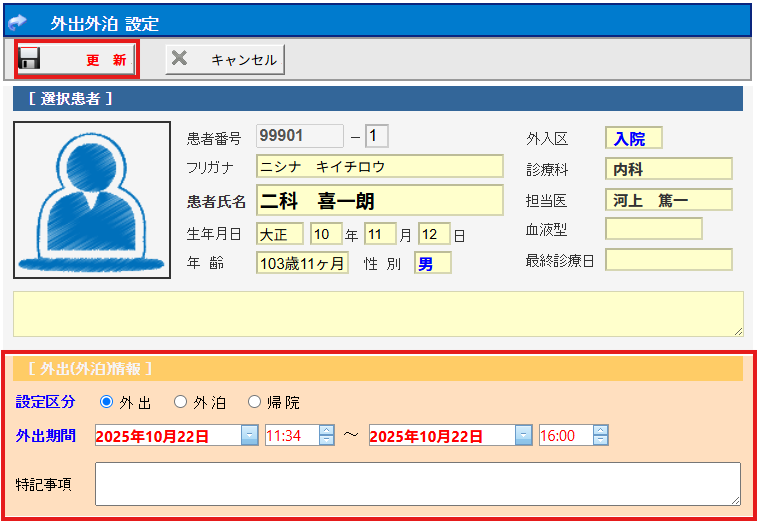Click the 担当医 field showing 河上 篤一
This screenshot has height=521, width=757.
(x=668, y=200)
